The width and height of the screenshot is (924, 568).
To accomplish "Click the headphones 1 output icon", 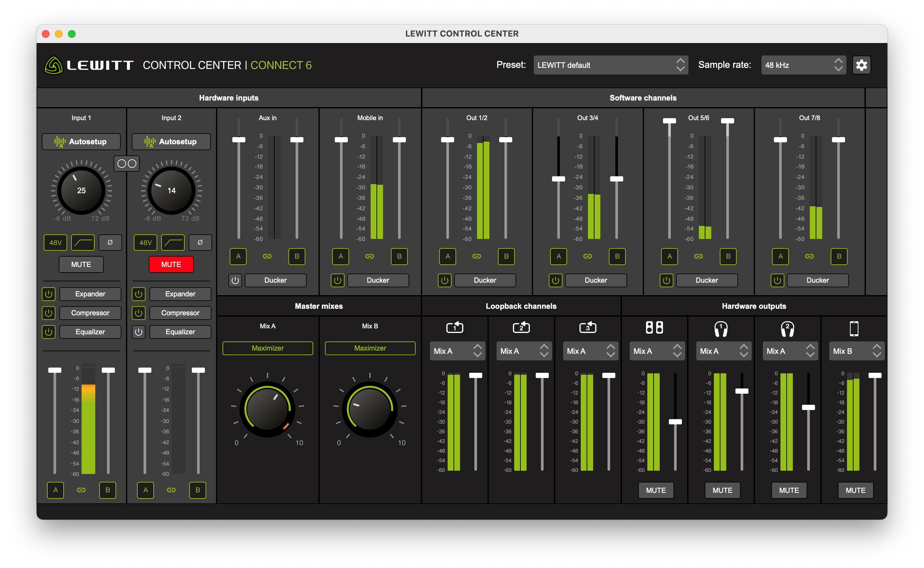I will tap(720, 329).
